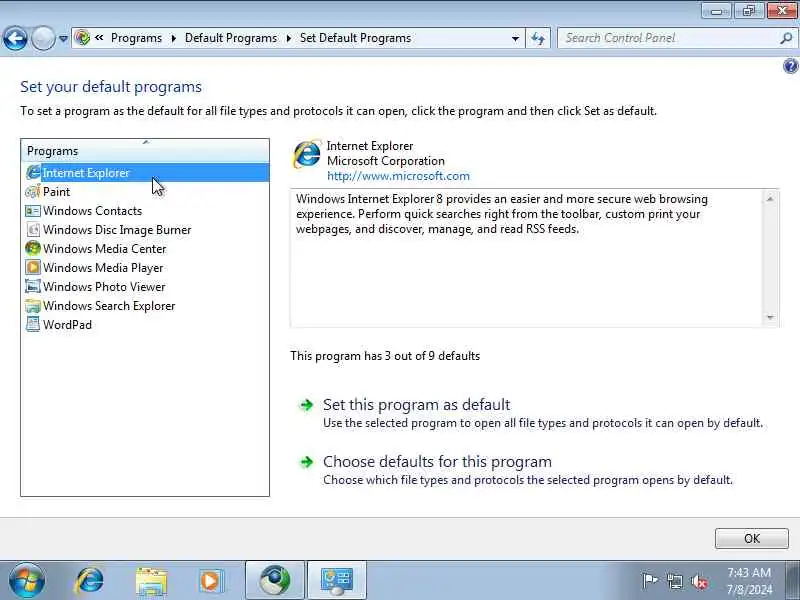Open the http://www.microsoft.com link
This screenshot has height=600, width=800.
(x=398, y=176)
